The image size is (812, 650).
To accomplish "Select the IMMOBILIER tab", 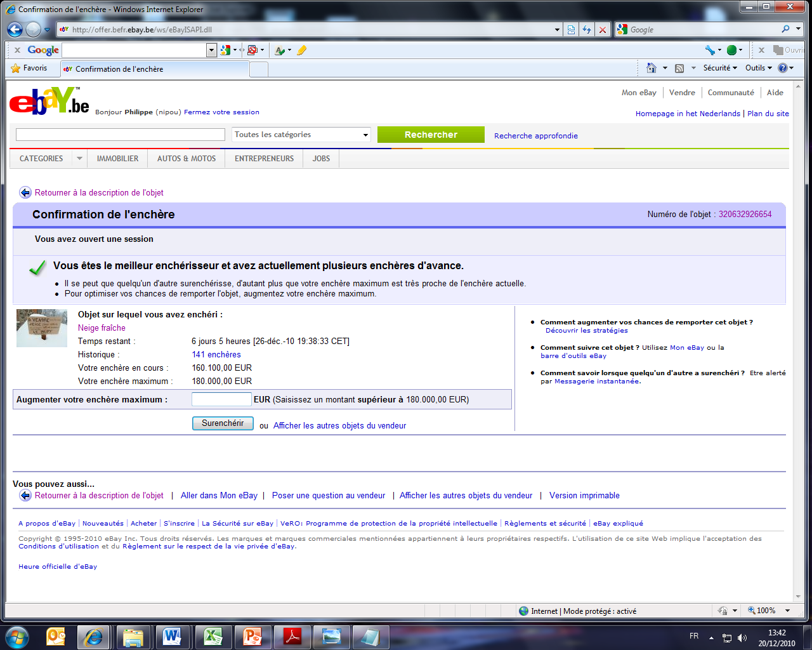I will 117,159.
